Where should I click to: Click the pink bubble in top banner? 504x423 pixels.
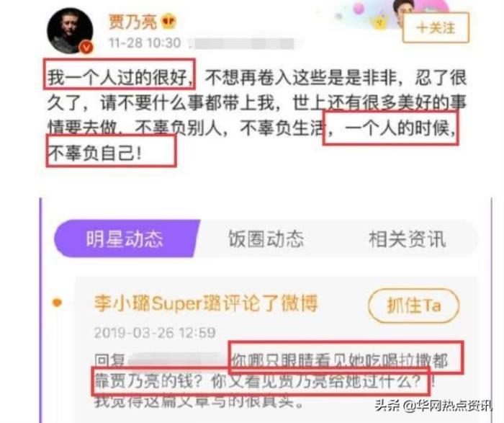pyautogui.click(x=359, y=9)
